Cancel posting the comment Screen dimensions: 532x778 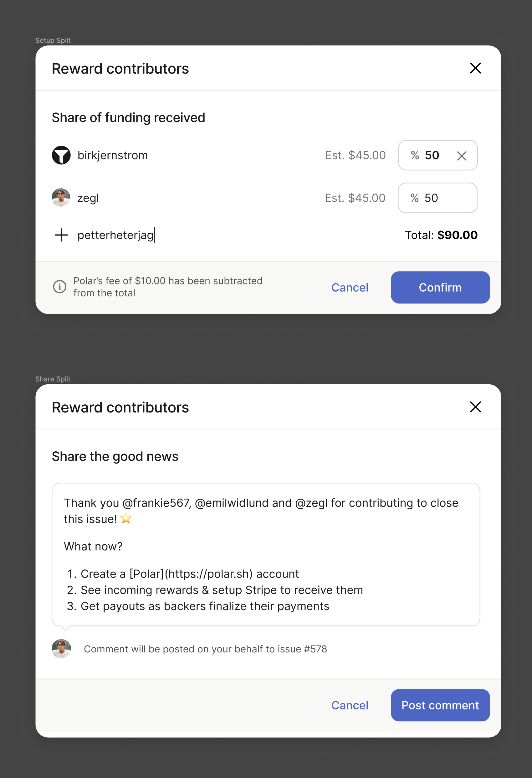349,705
